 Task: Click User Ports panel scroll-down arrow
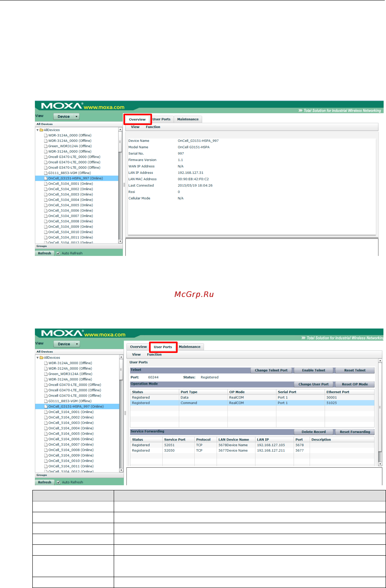pyautogui.click(x=380, y=464)
